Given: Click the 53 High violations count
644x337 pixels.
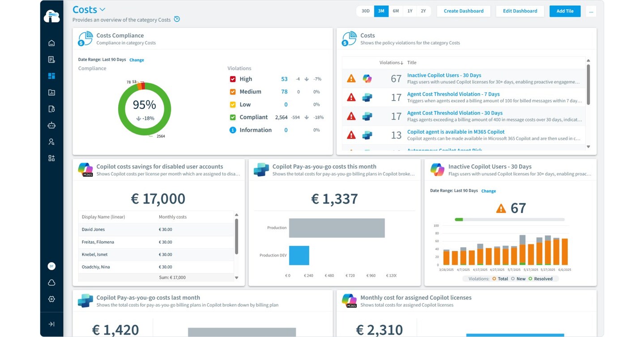Looking at the screenshot, I should point(284,79).
